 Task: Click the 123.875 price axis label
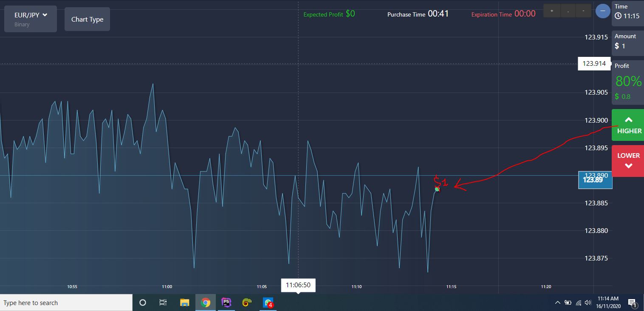click(596, 258)
